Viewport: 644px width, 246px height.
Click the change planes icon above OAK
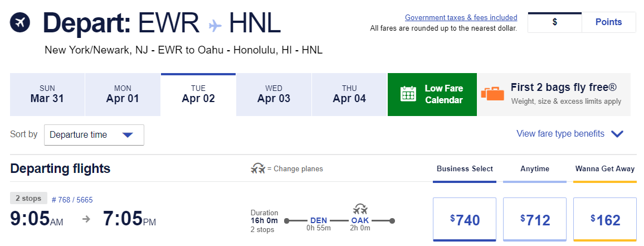click(x=360, y=210)
